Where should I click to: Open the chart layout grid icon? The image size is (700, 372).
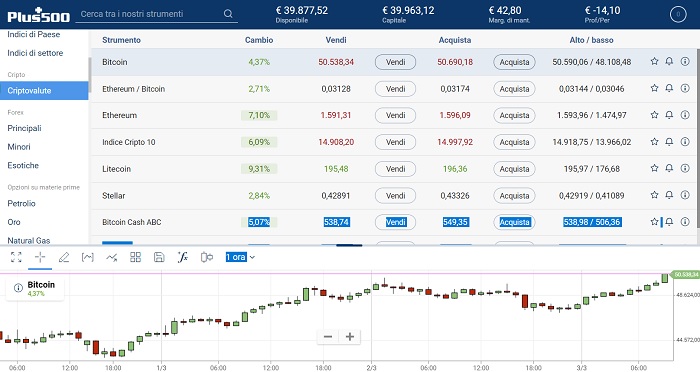135,257
